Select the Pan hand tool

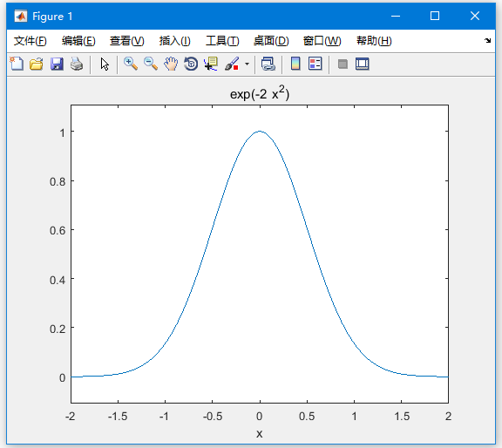click(x=171, y=64)
